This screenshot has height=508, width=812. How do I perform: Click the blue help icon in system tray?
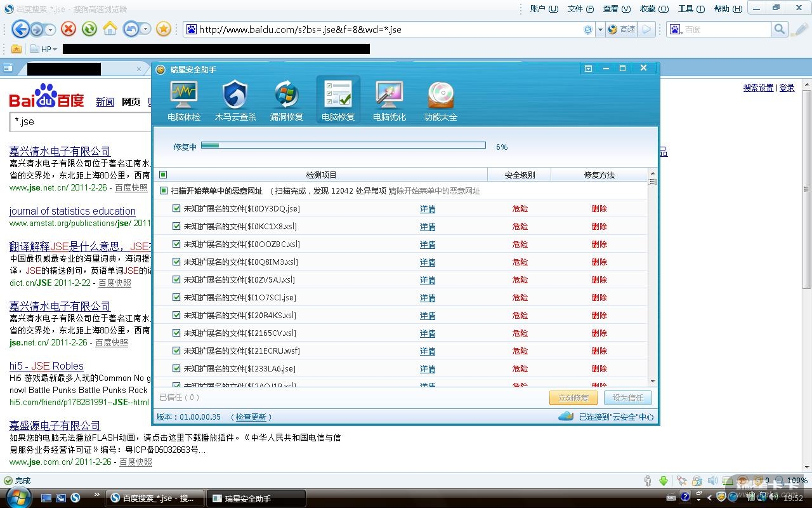coord(685,497)
